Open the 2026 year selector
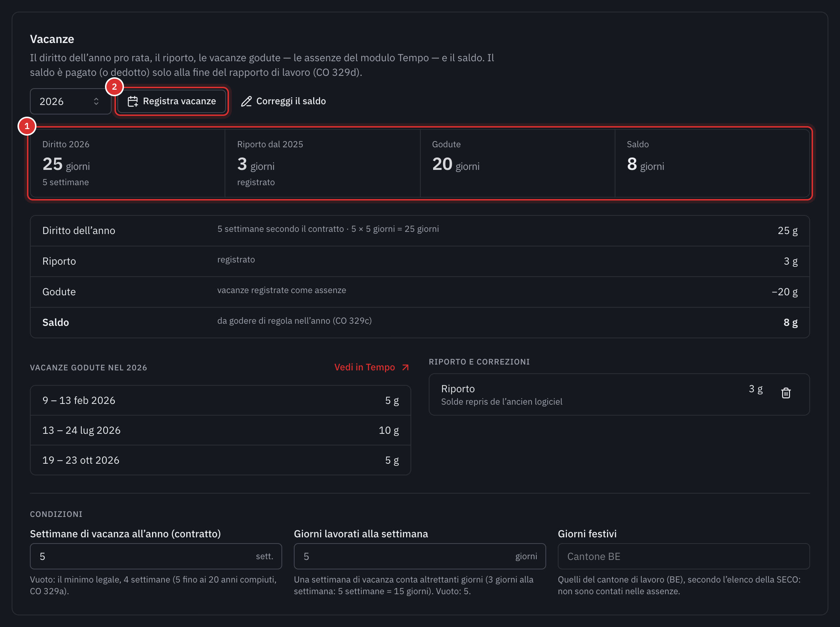This screenshot has height=627, width=840. click(71, 101)
